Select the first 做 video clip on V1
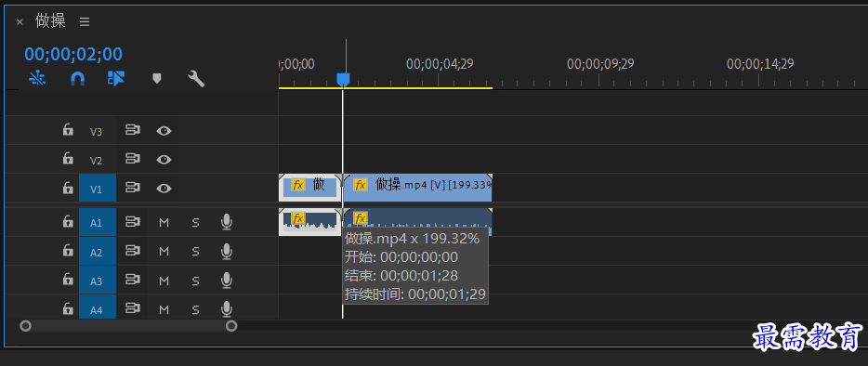 pyautogui.click(x=310, y=188)
